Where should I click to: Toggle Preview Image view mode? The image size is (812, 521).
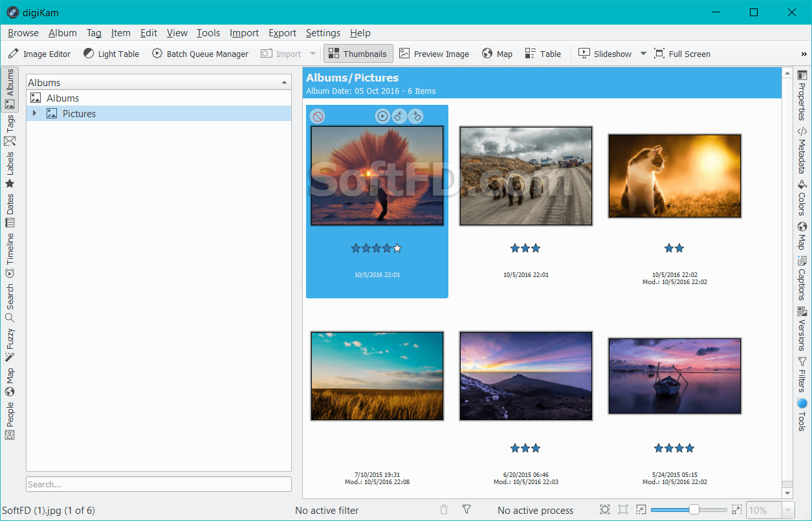434,54
